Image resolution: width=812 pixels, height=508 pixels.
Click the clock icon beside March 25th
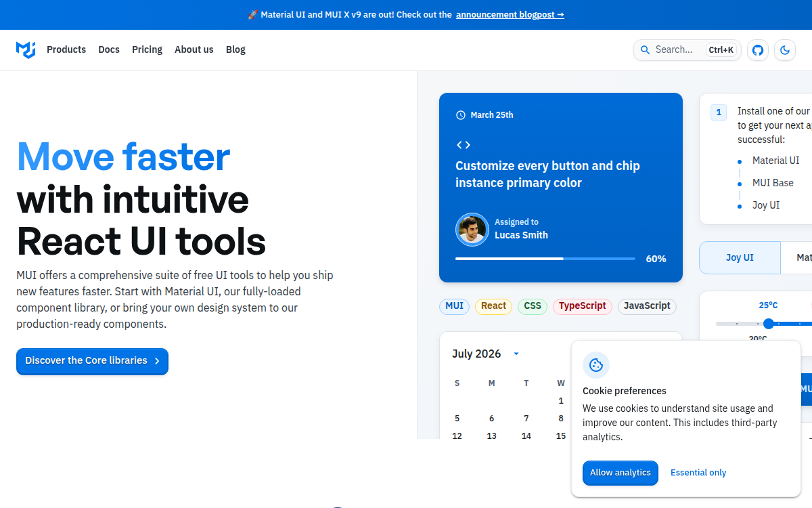461,115
